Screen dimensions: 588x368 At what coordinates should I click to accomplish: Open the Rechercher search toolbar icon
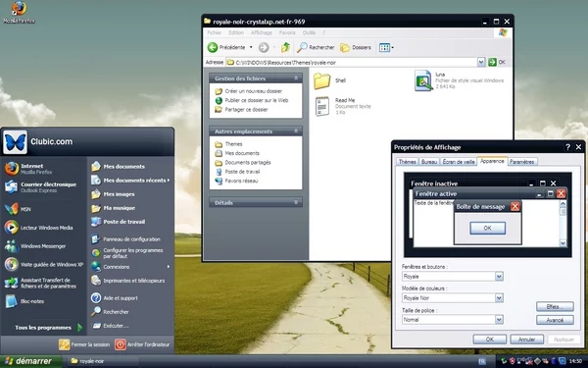pyautogui.click(x=302, y=47)
